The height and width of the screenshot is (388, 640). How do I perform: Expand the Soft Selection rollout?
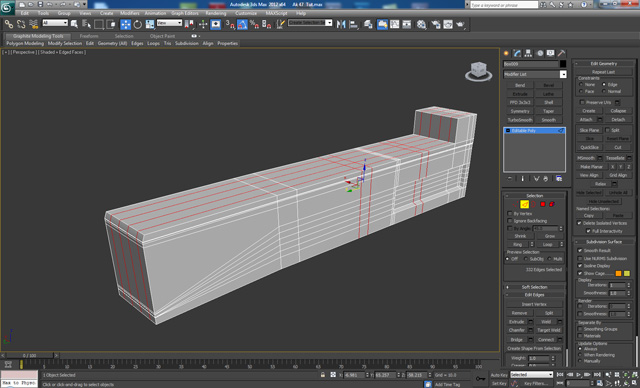pyautogui.click(x=534, y=287)
